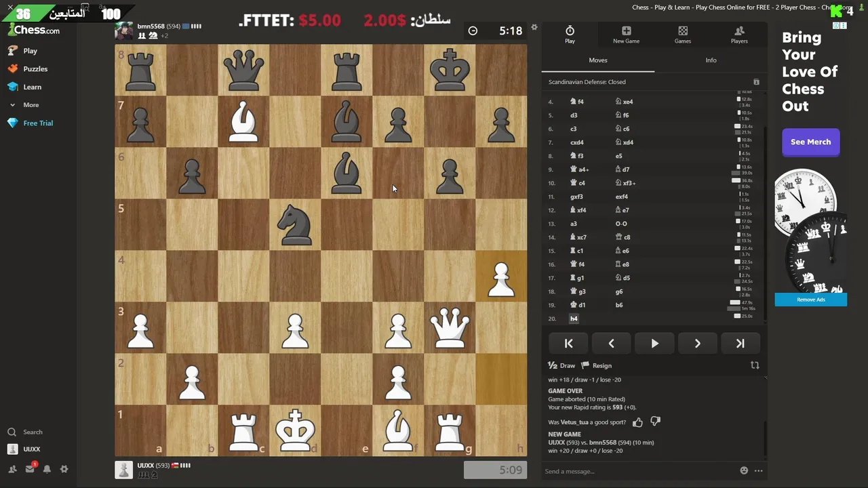Click the Remove Ads button
This screenshot has width=868, height=488.
pos(811,300)
